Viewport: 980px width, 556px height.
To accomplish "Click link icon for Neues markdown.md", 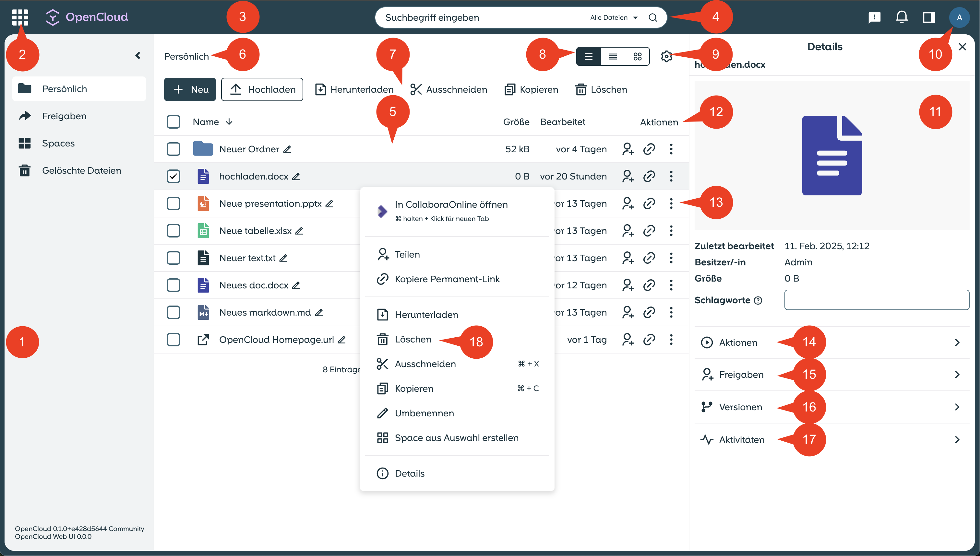I will (x=649, y=313).
